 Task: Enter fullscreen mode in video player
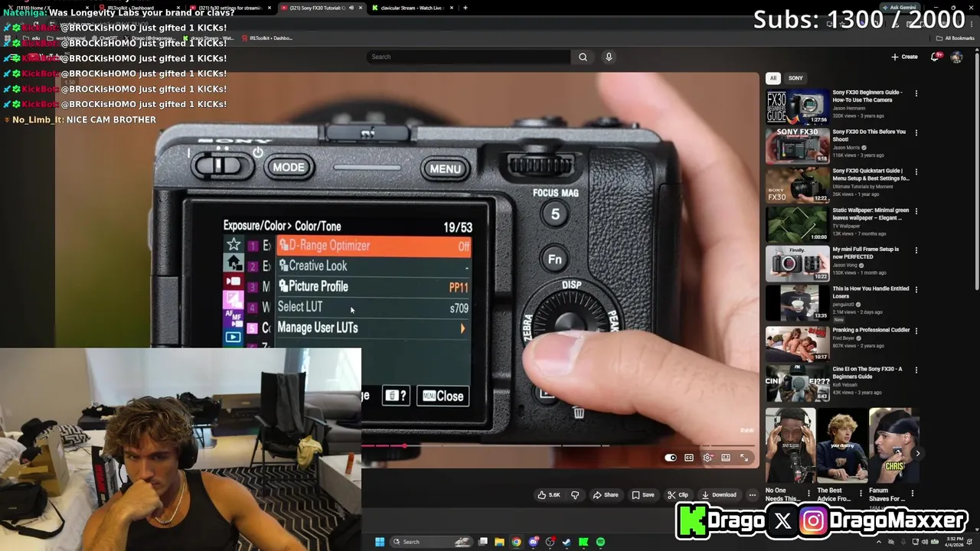click(744, 458)
